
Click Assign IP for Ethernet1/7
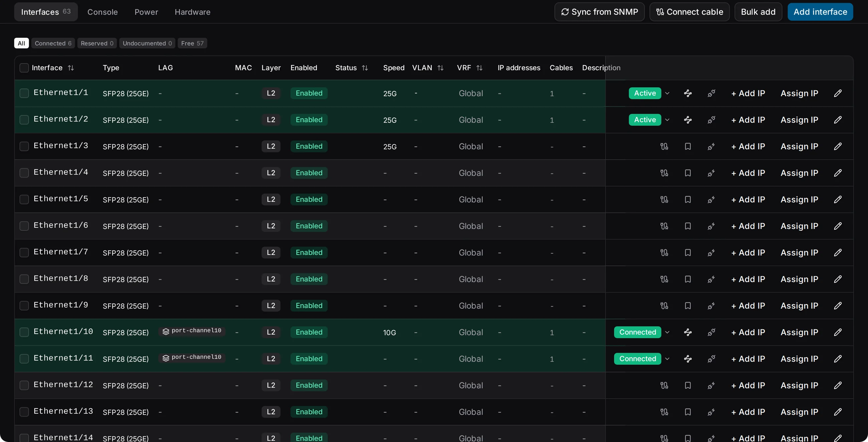(799, 253)
